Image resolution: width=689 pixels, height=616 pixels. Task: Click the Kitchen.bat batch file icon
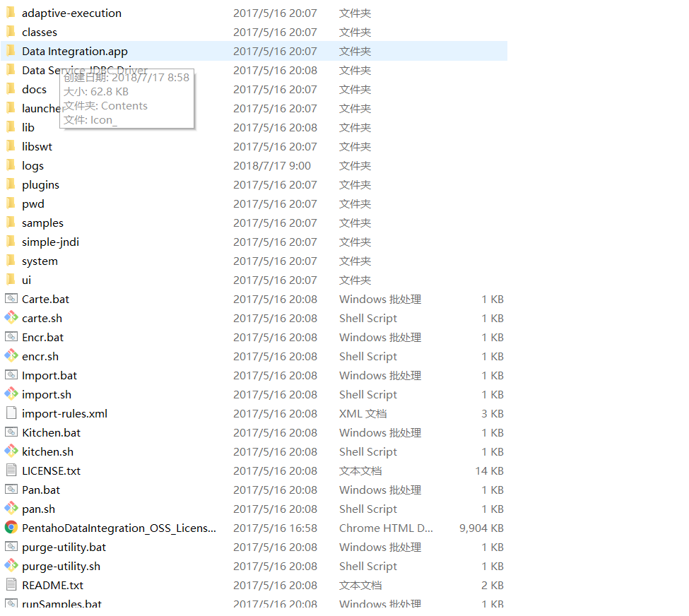[11, 432]
